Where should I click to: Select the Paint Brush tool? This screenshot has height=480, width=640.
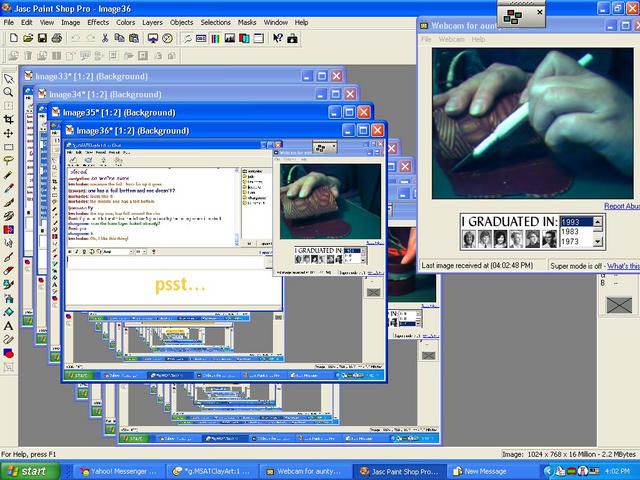pyautogui.click(x=9, y=202)
